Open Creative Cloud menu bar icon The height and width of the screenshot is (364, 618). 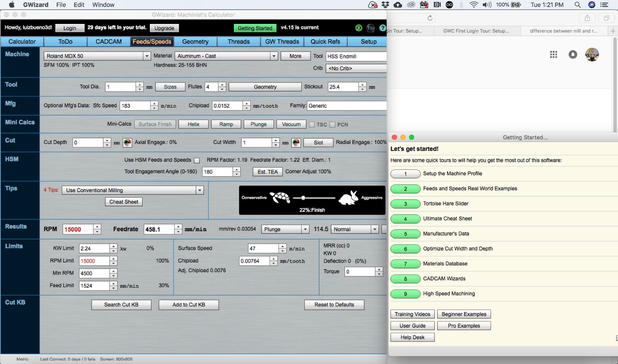411,5
